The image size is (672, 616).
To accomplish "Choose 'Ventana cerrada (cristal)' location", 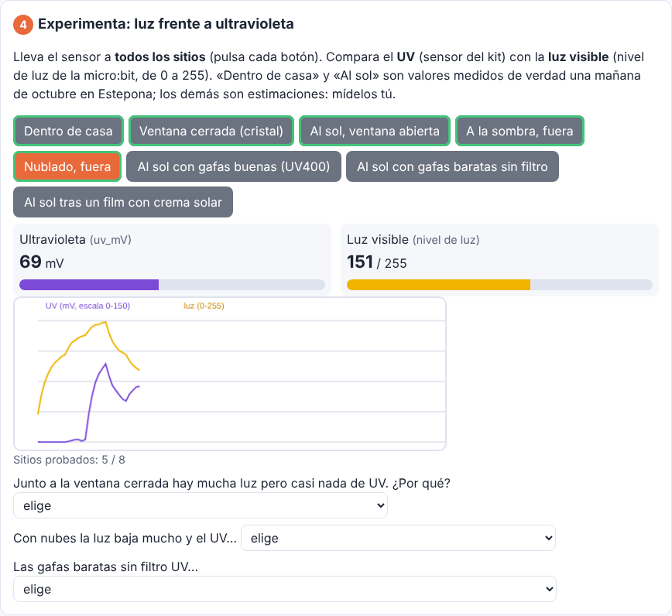I will coord(211,131).
